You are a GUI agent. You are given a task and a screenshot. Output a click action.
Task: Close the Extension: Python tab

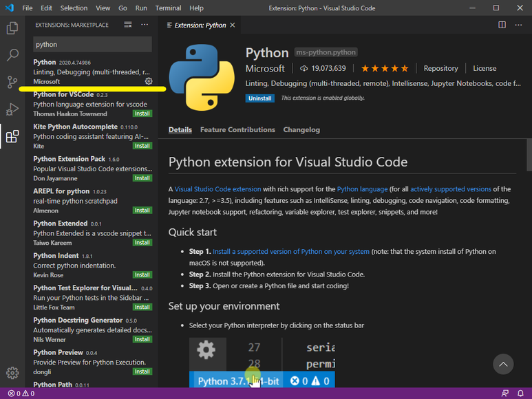pos(233,25)
